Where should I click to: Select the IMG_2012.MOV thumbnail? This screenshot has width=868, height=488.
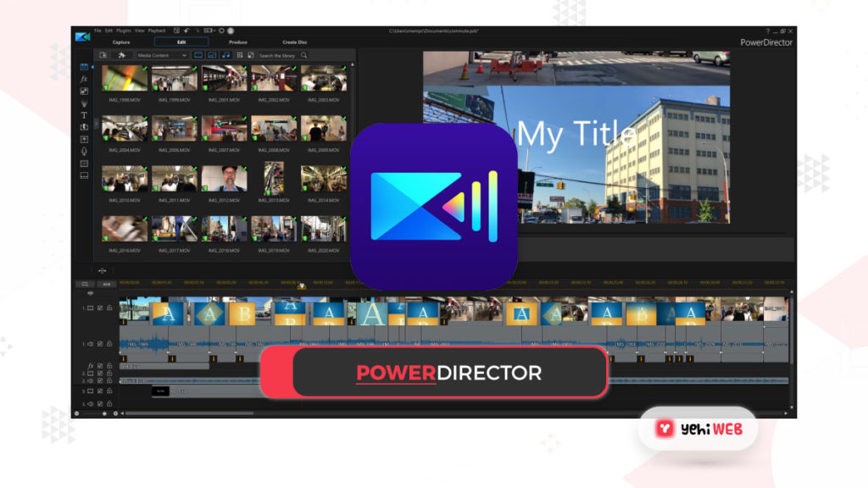[x=224, y=179]
